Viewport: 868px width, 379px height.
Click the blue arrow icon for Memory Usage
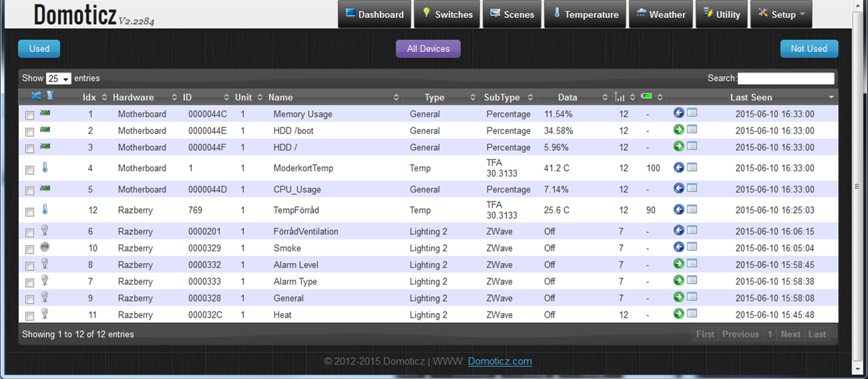coord(678,113)
